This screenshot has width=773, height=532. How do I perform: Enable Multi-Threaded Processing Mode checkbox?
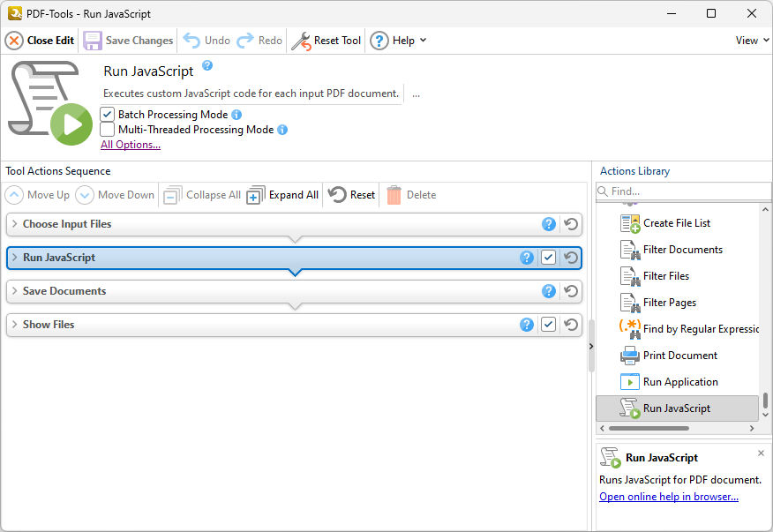108,129
